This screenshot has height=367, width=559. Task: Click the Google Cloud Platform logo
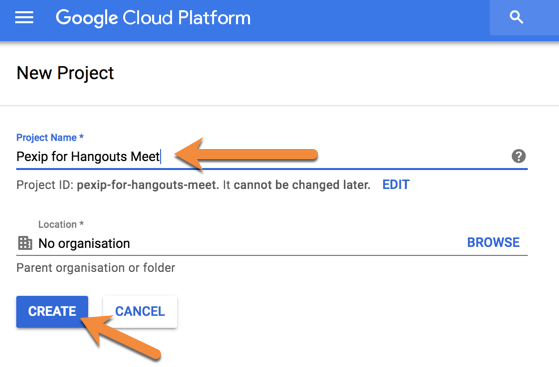(153, 18)
